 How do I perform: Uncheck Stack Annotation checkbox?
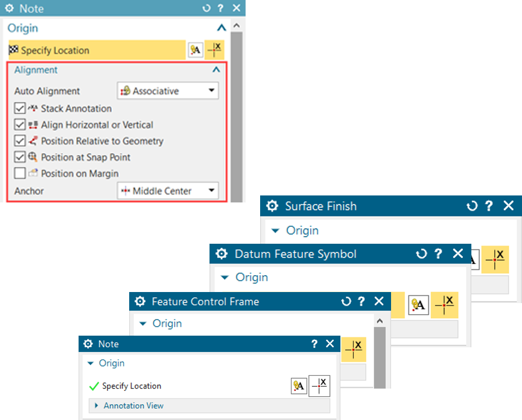[20, 109]
